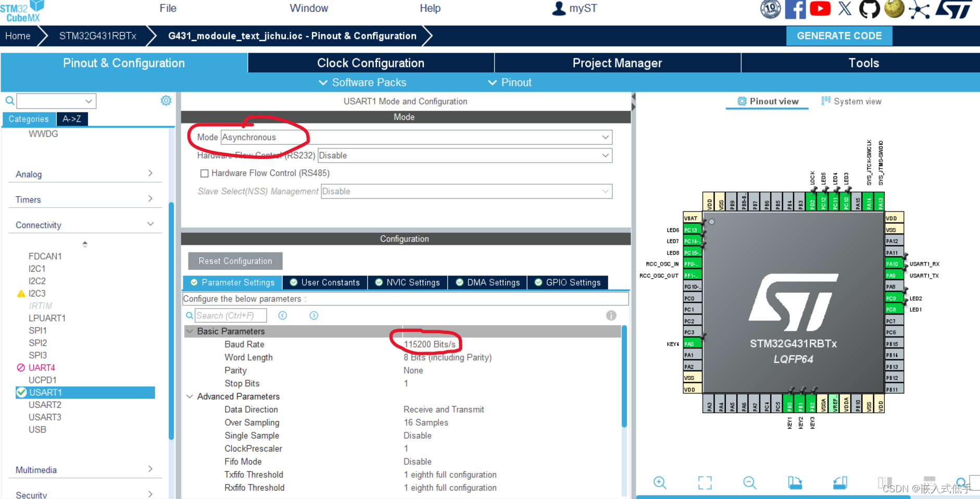
Task: Collapse the Advanced Parameters group
Action: tap(190, 396)
